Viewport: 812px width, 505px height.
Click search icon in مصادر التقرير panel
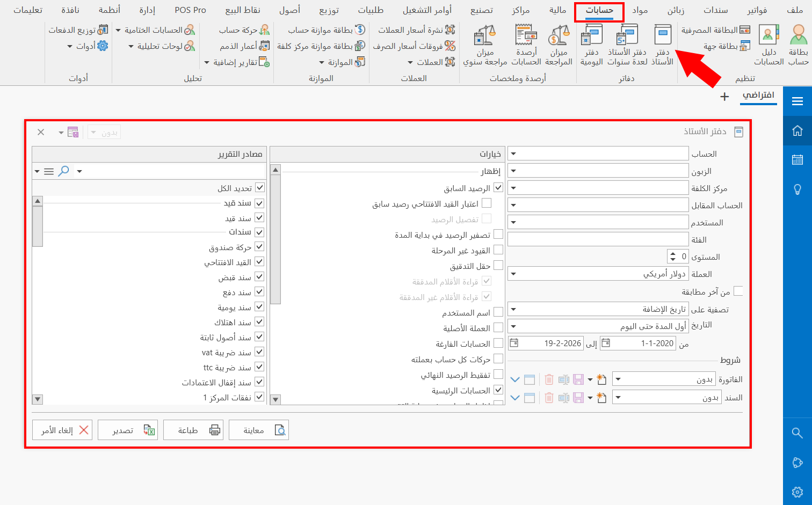point(64,171)
